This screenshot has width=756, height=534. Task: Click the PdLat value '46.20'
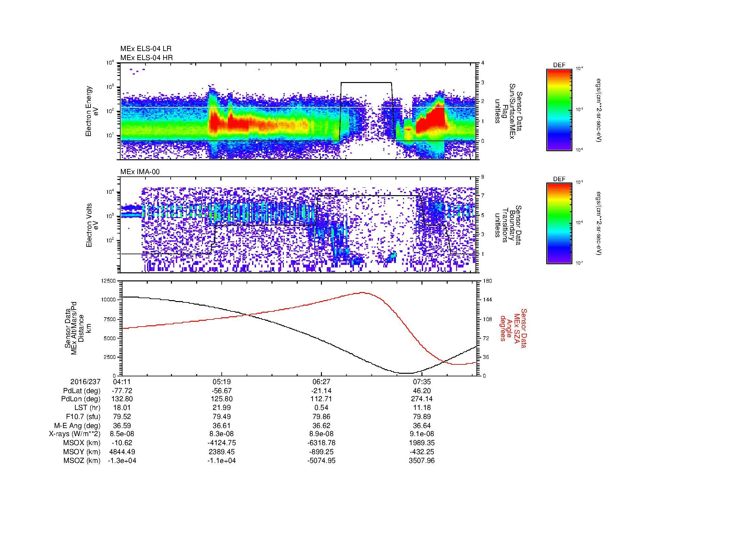coord(422,391)
